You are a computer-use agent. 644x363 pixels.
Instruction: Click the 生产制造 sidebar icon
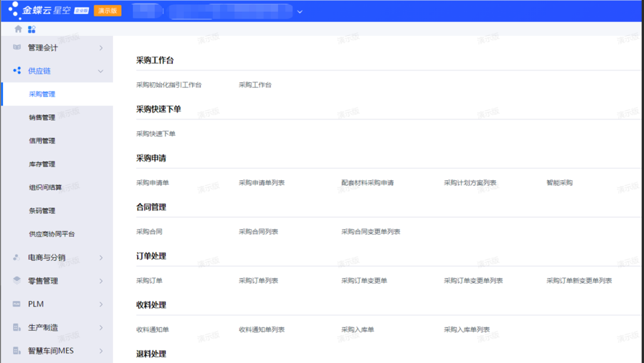coord(16,327)
